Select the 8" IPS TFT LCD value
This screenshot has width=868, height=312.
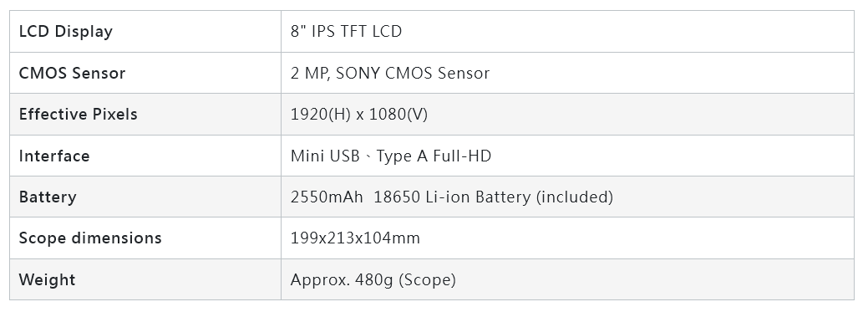(x=346, y=31)
